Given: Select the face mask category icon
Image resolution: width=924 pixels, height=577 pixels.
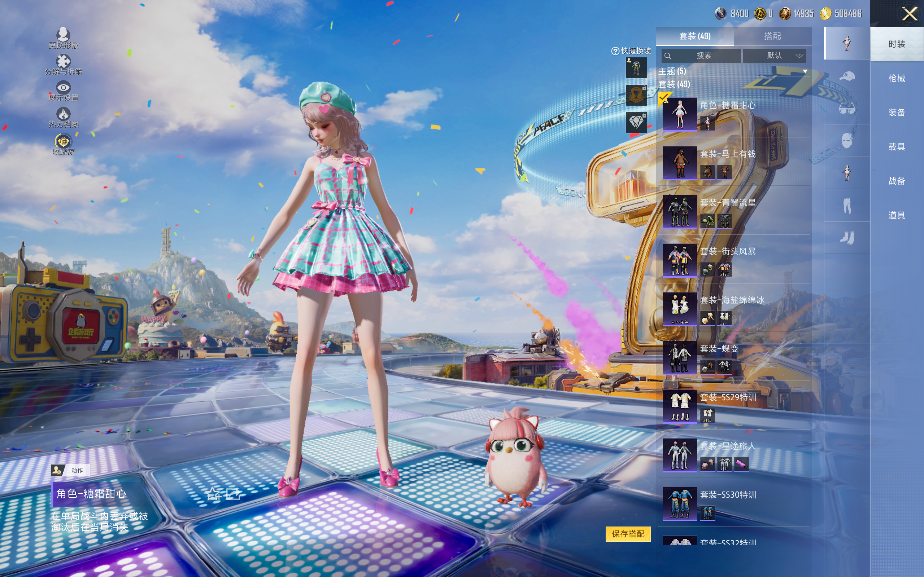Looking at the screenshot, I should (x=847, y=141).
